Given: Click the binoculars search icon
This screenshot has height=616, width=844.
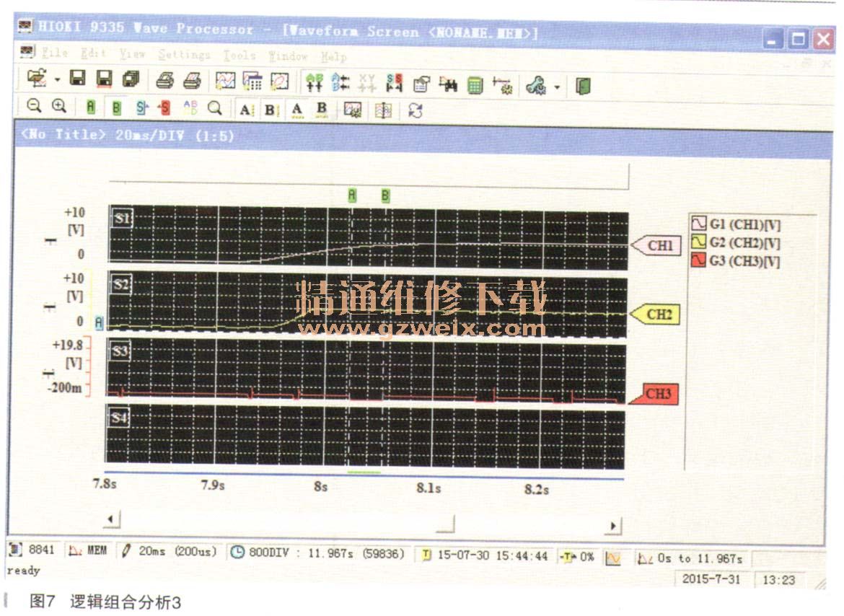Looking at the screenshot, I should pyautogui.click(x=448, y=84).
